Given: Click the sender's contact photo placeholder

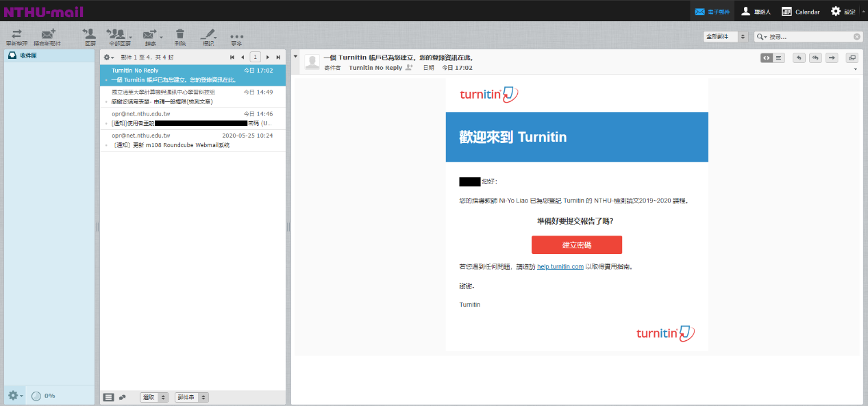Looking at the screenshot, I should coord(312,62).
